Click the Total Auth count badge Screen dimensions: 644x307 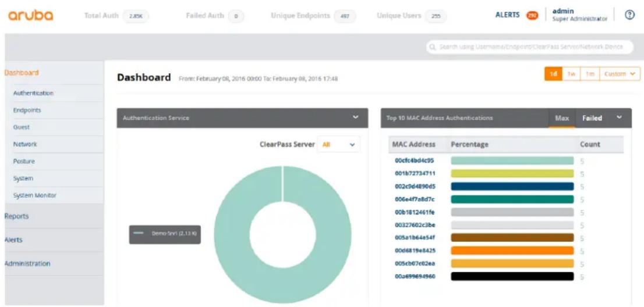coord(135,16)
